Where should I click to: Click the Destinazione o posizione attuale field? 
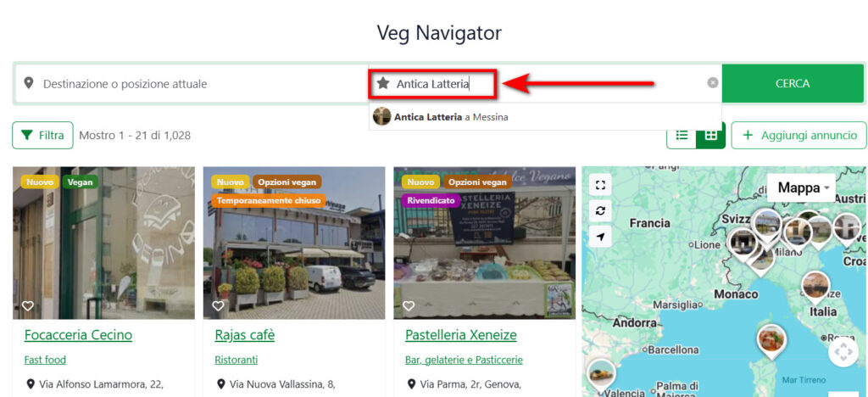192,84
